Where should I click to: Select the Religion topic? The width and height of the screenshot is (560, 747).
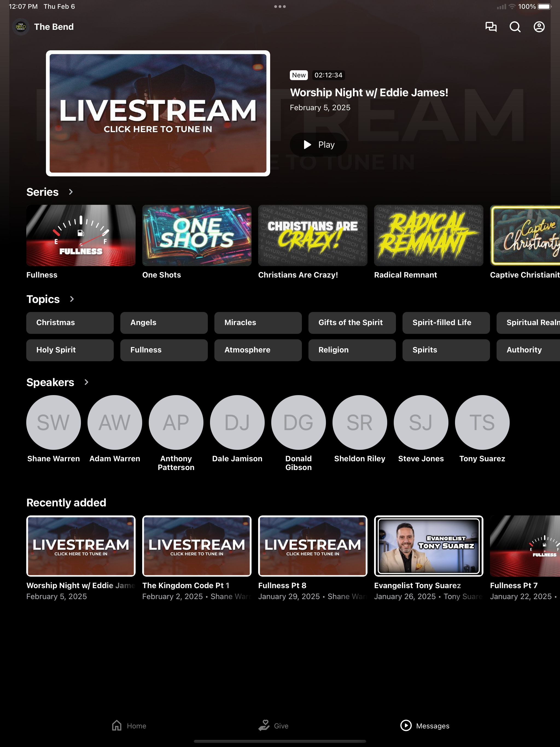[x=352, y=350]
